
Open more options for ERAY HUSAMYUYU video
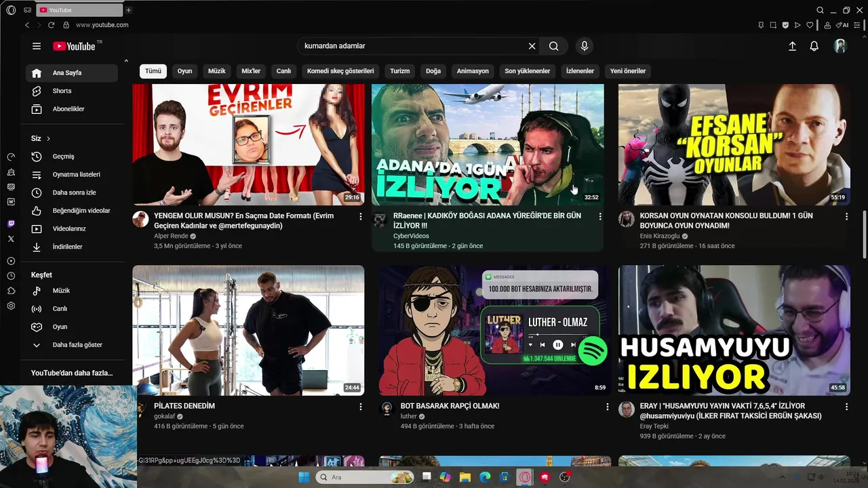pos(846,407)
